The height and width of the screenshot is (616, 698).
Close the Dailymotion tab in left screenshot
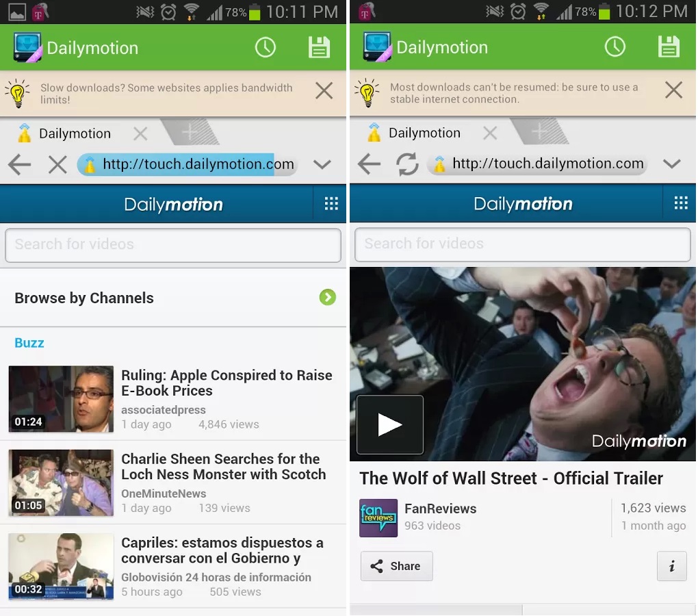[141, 133]
